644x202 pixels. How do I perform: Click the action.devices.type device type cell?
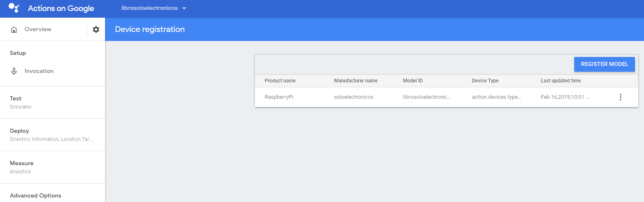(496, 97)
